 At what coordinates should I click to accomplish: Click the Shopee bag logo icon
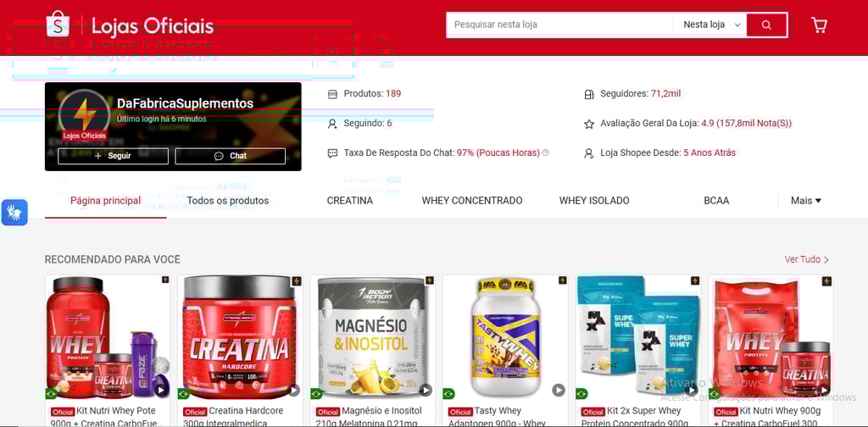58,25
